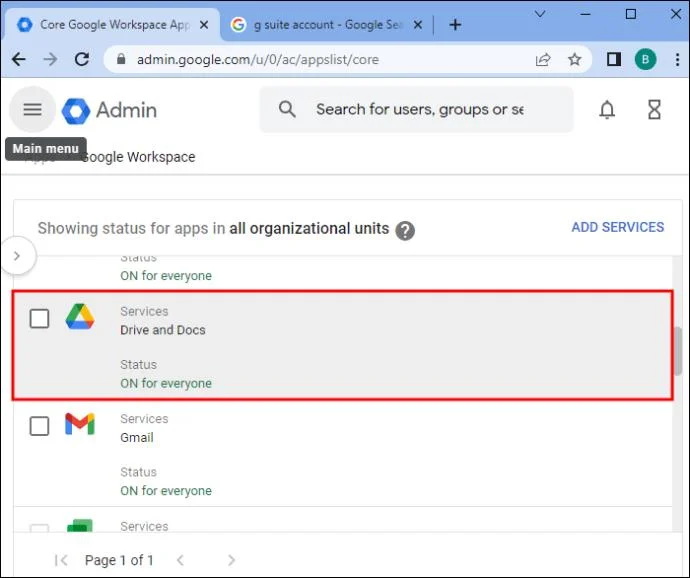Share this page icon
The height and width of the screenshot is (578, 690).
pos(543,59)
